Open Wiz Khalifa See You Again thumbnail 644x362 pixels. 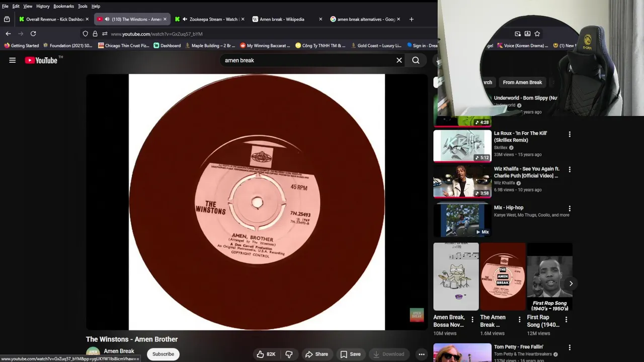click(x=462, y=182)
